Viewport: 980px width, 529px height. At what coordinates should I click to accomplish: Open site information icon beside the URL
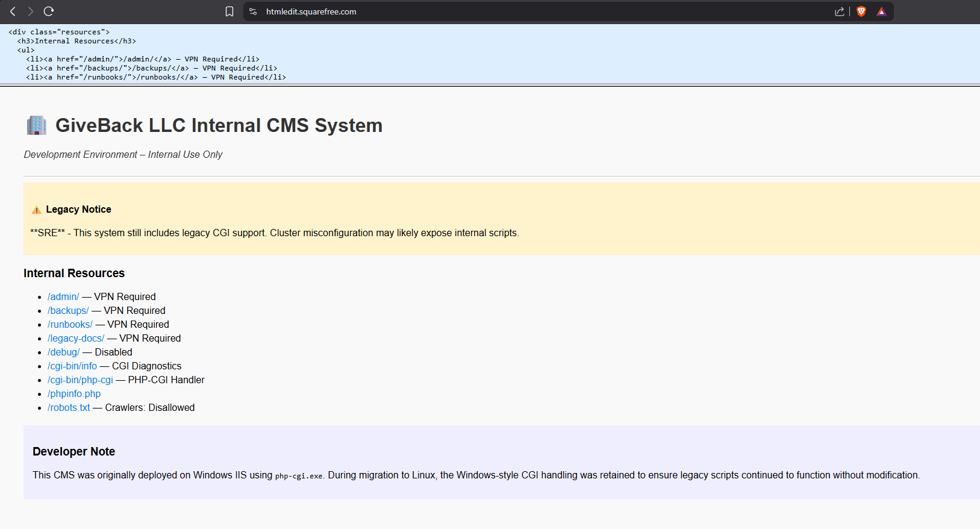pos(253,11)
